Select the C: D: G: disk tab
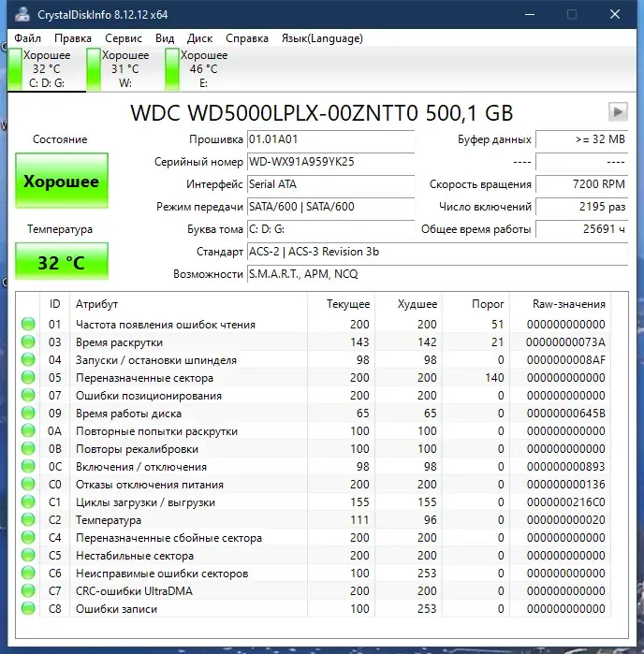 click(x=46, y=69)
